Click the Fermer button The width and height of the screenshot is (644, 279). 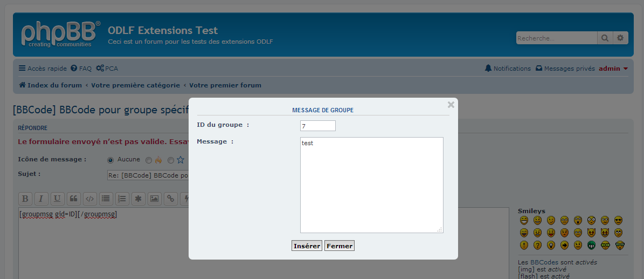click(340, 246)
